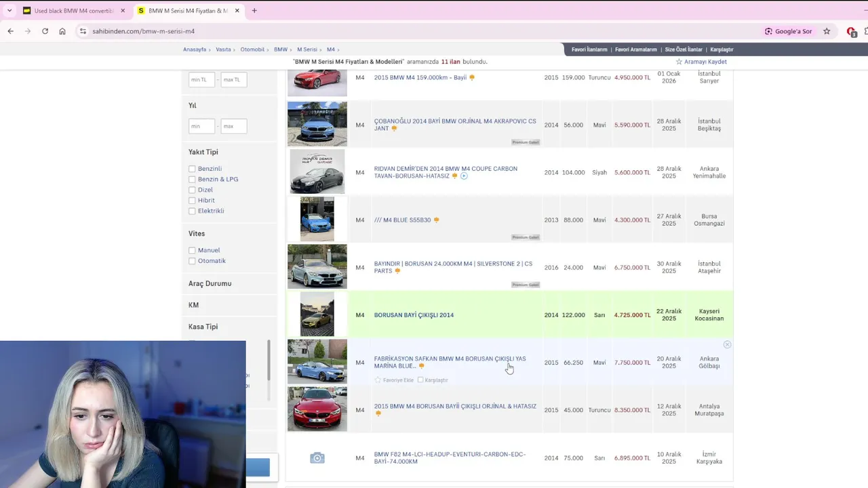Click camera placeholder for F82 listing

pos(317,458)
